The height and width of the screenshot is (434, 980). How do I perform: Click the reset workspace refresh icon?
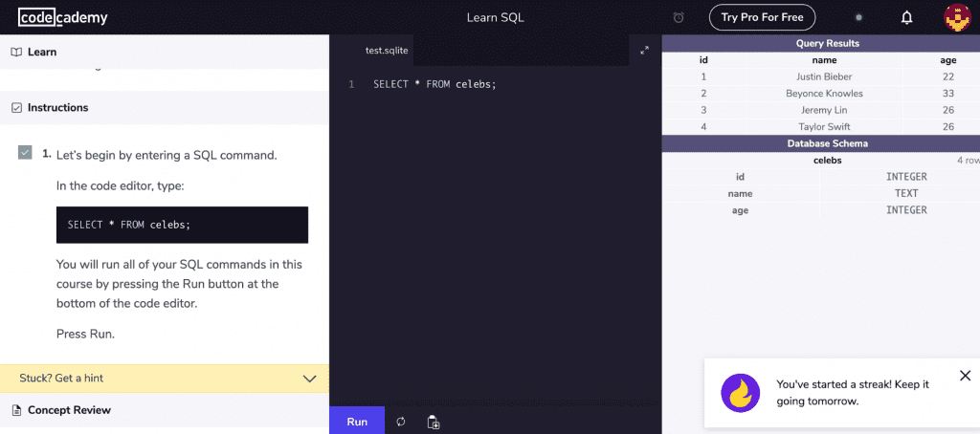click(401, 423)
